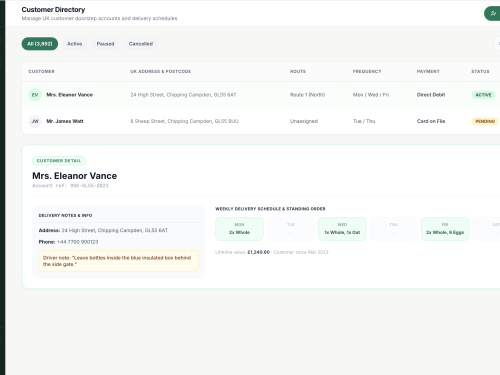Screen dimensions: 500x375
Task: Click the Payment column header
Action: coord(428,72)
